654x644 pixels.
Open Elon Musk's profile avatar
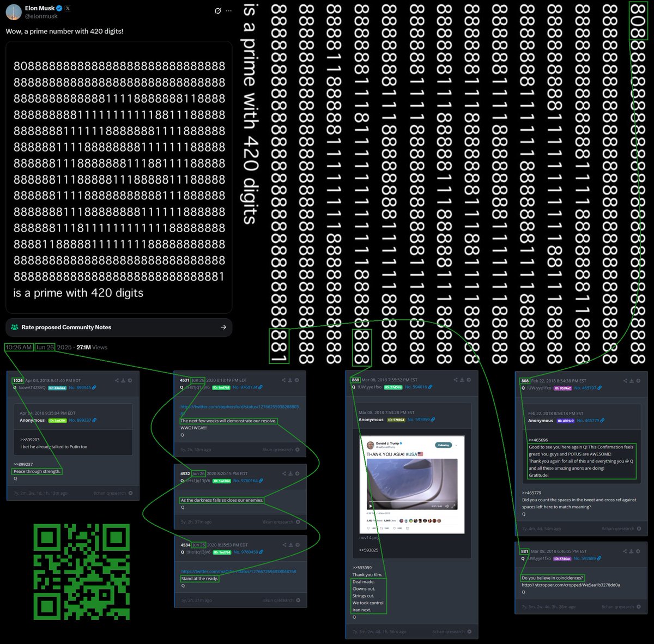(14, 12)
